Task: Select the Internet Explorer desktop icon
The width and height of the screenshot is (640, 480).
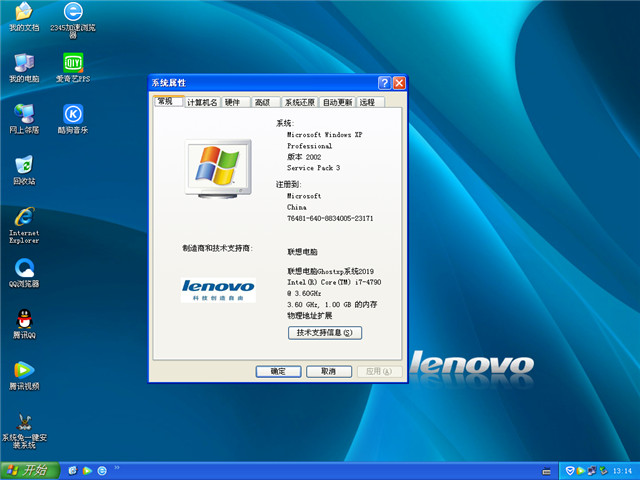Action: [24, 225]
